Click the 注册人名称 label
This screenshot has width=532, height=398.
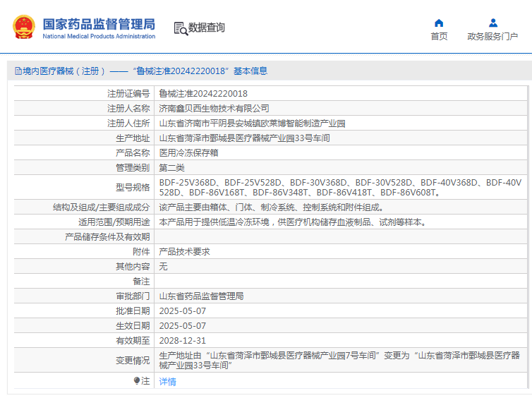point(128,109)
